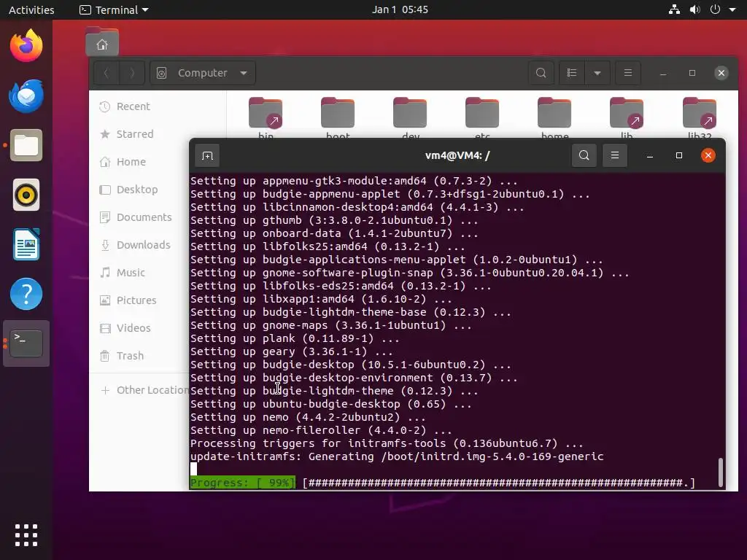Click the 'Setting up gnome-maps' line
The width and height of the screenshot is (747, 560).
click(331, 325)
